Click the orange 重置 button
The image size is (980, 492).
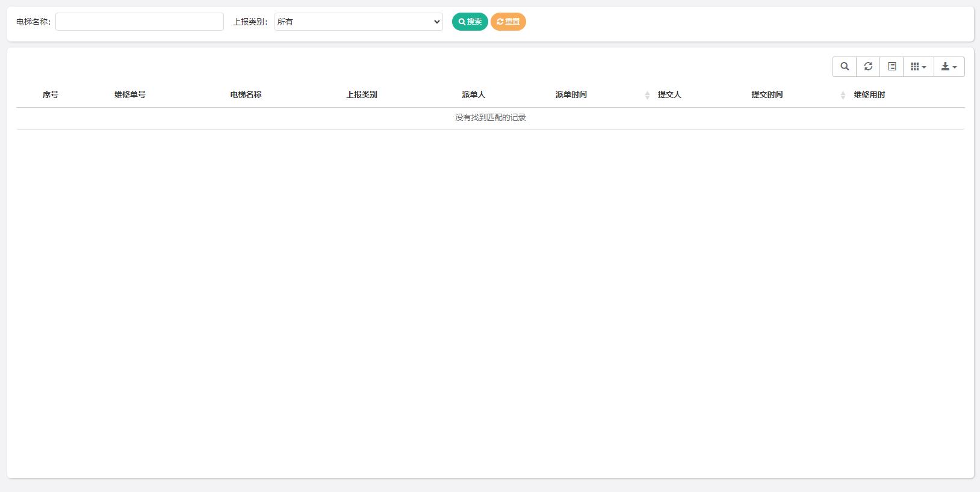508,22
